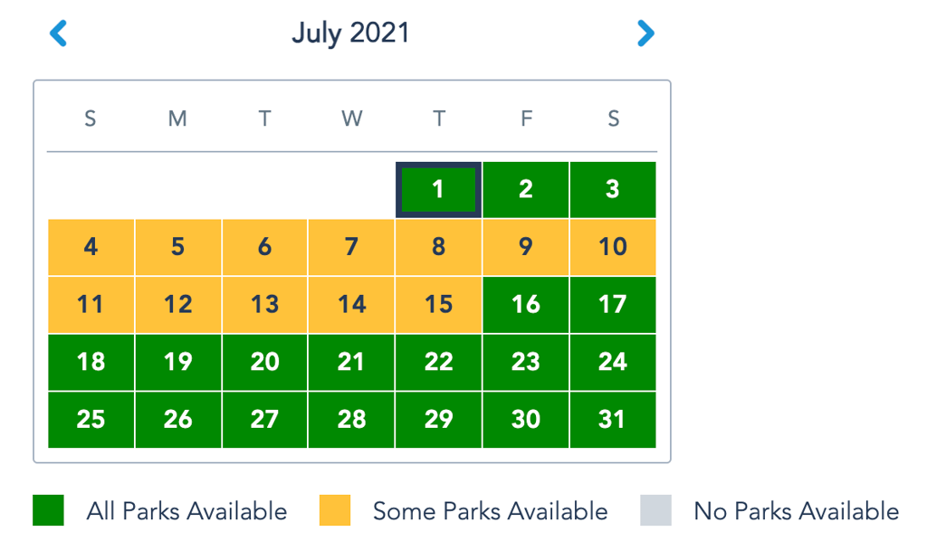Click the gray No Parks Available swatch
The width and height of the screenshot is (927, 560).
coord(655,511)
